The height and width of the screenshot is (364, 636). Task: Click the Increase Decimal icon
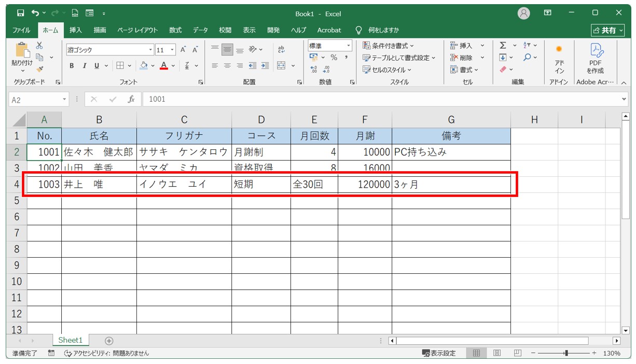coord(314,69)
